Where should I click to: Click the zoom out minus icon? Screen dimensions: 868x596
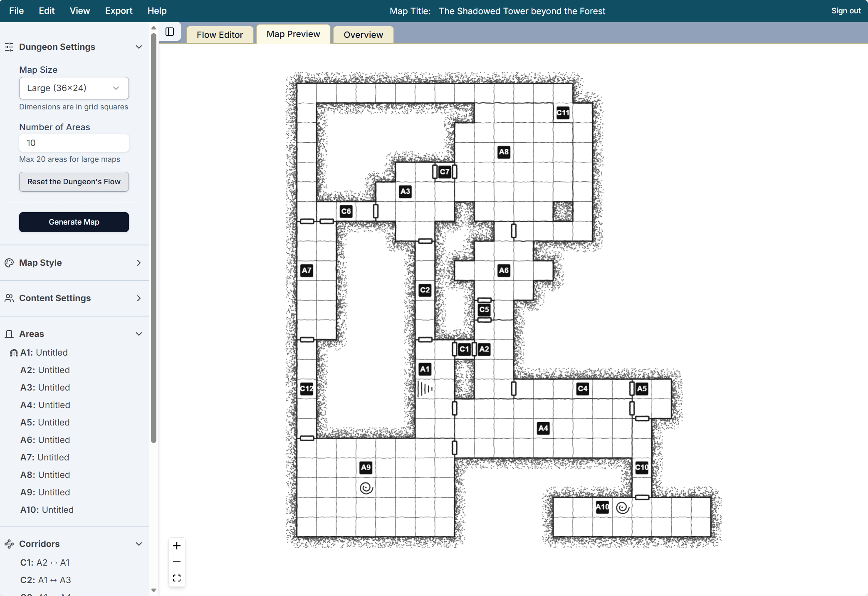pos(177,562)
